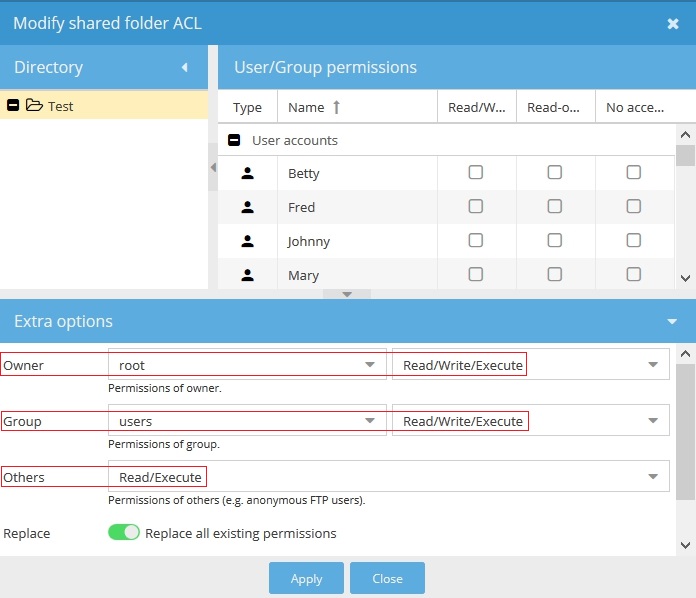The width and height of the screenshot is (696, 598).
Task: Check Read-only for Fred
Action: 555,207
